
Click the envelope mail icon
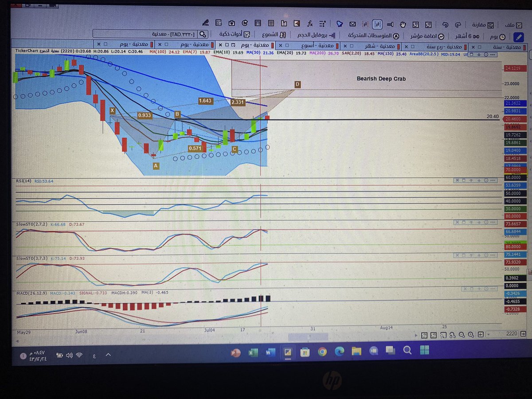coord(352,24)
